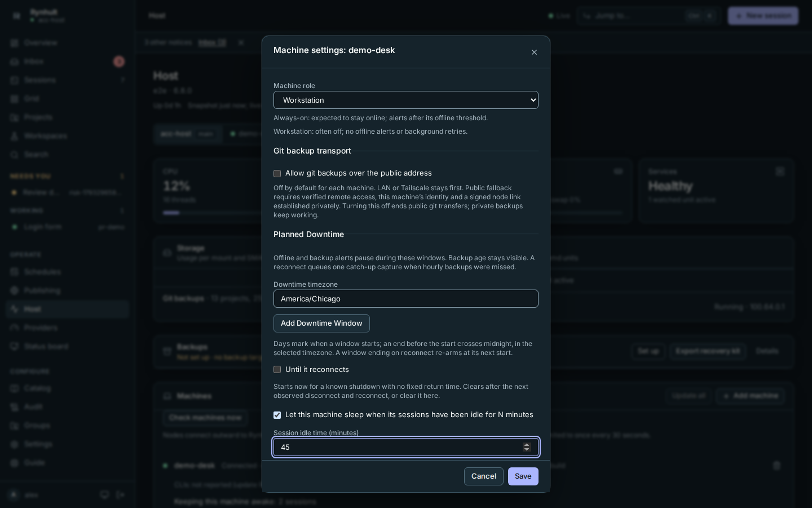The height and width of the screenshot is (508, 812).
Task: Click the sign-out icon beside the user name
Action: pyautogui.click(x=120, y=495)
